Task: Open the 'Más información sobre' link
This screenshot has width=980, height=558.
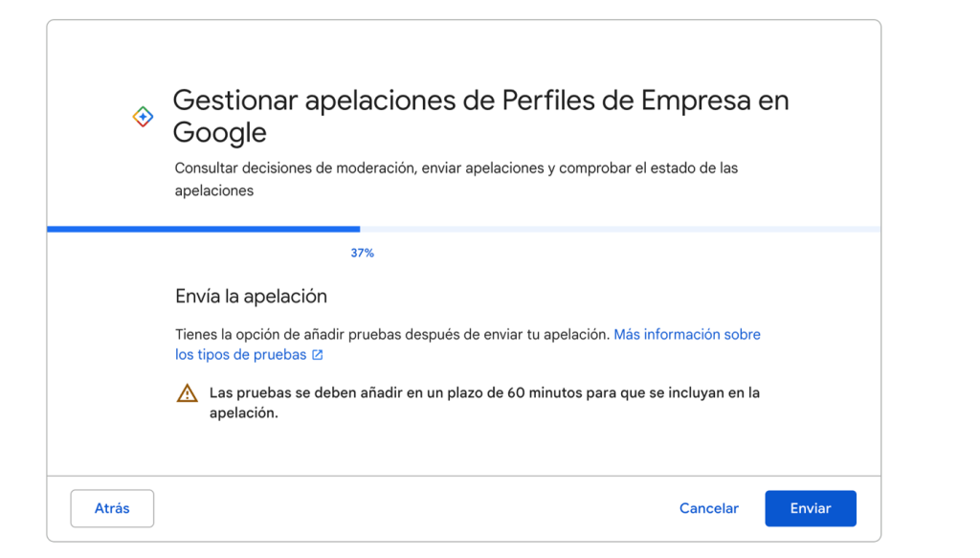Action: coord(687,334)
